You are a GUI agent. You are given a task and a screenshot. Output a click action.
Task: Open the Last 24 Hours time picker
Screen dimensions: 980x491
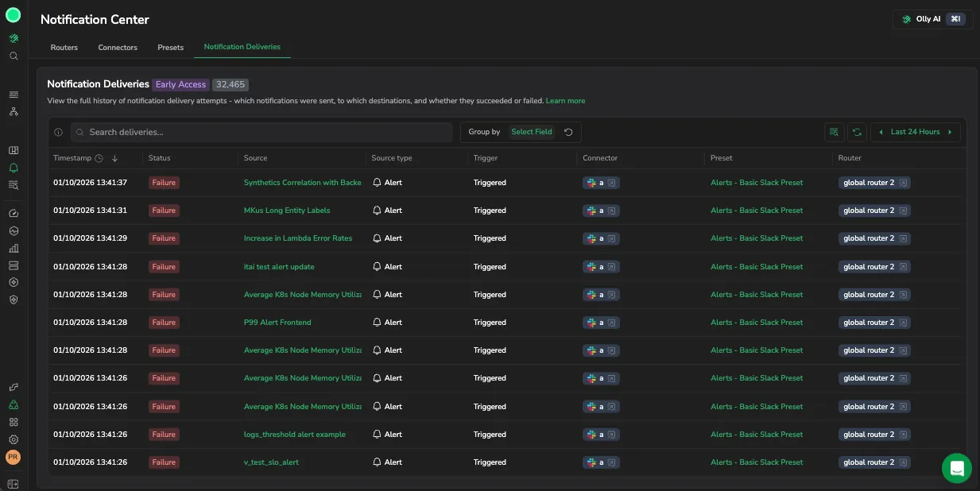tap(916, 132)
